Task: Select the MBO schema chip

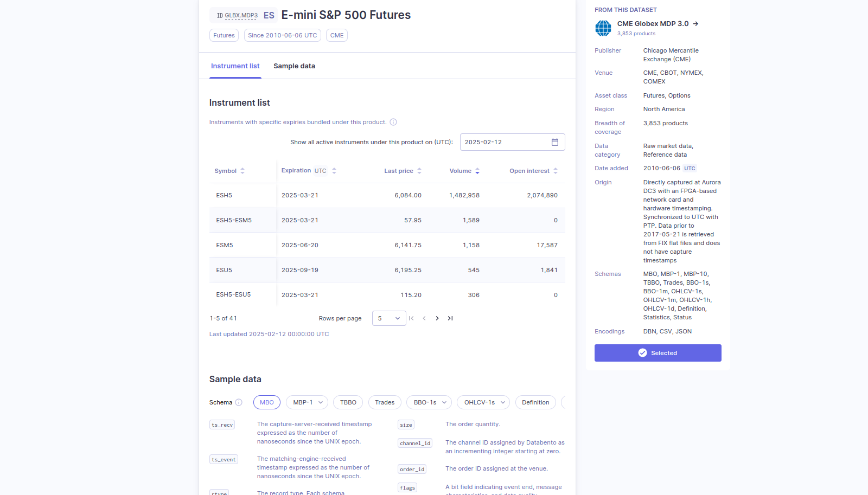Action: coord(266,402)
